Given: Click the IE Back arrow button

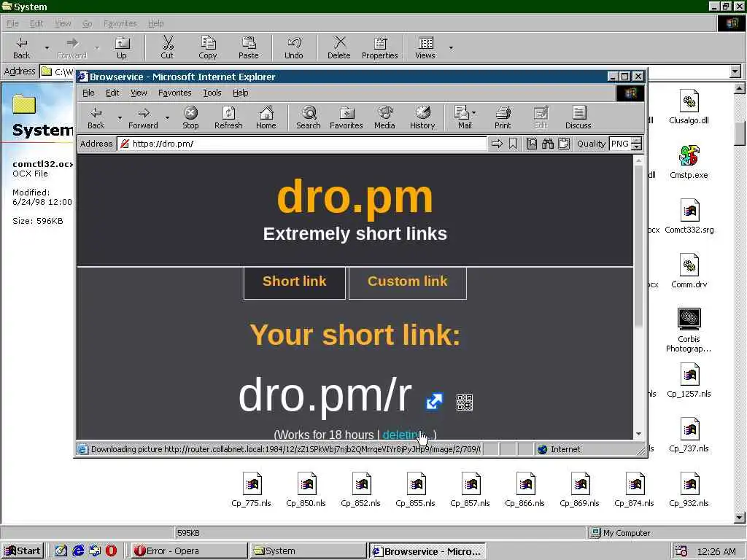Looking at the screenshot, I should click(96, 117).
